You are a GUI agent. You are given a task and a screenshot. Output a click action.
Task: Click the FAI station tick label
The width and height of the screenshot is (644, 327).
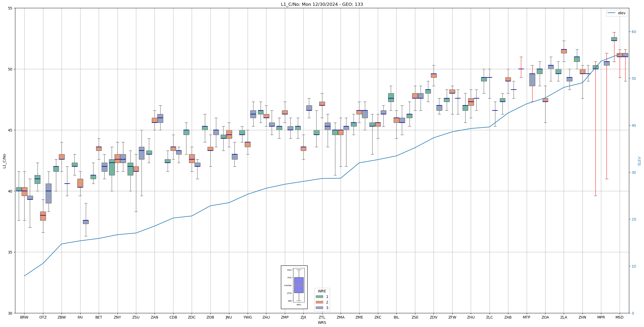point(80,317)
